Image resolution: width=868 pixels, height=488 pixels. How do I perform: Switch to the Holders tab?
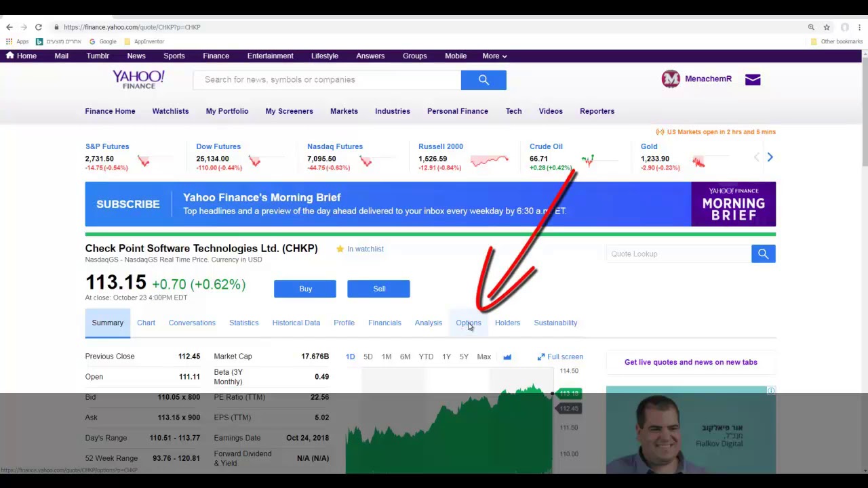[507, 323]
